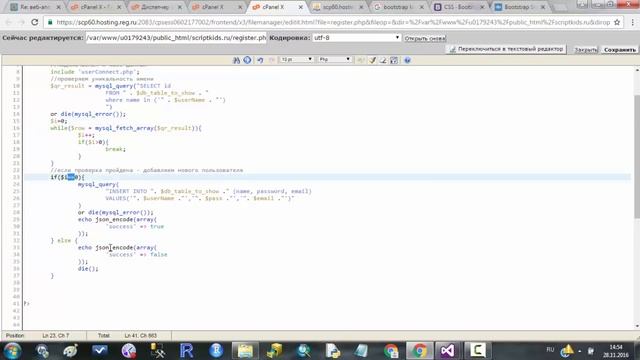Switch to the 'CSS · Boots' browser tab

[458, 7]
